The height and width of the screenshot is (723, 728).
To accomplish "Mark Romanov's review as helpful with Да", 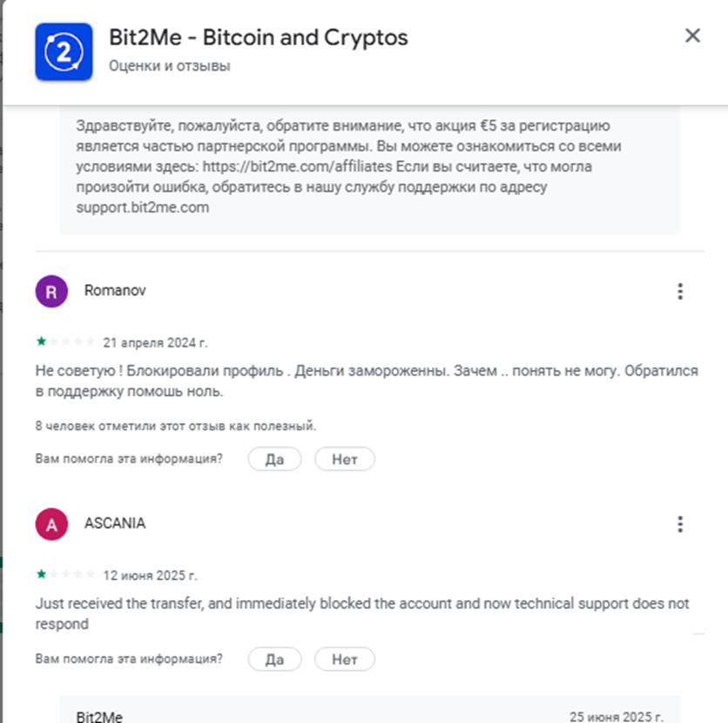I will 274,459.
